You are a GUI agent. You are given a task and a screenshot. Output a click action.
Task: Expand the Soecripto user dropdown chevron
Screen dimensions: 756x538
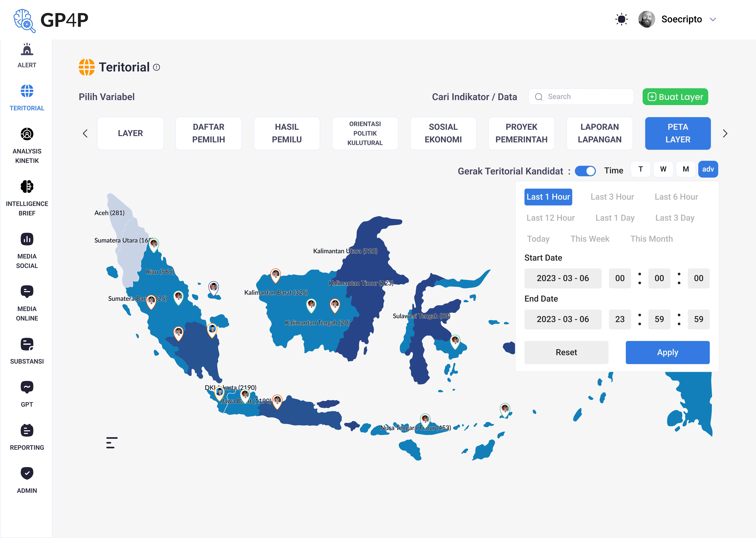pyautogui.click(x=713, y=20)
